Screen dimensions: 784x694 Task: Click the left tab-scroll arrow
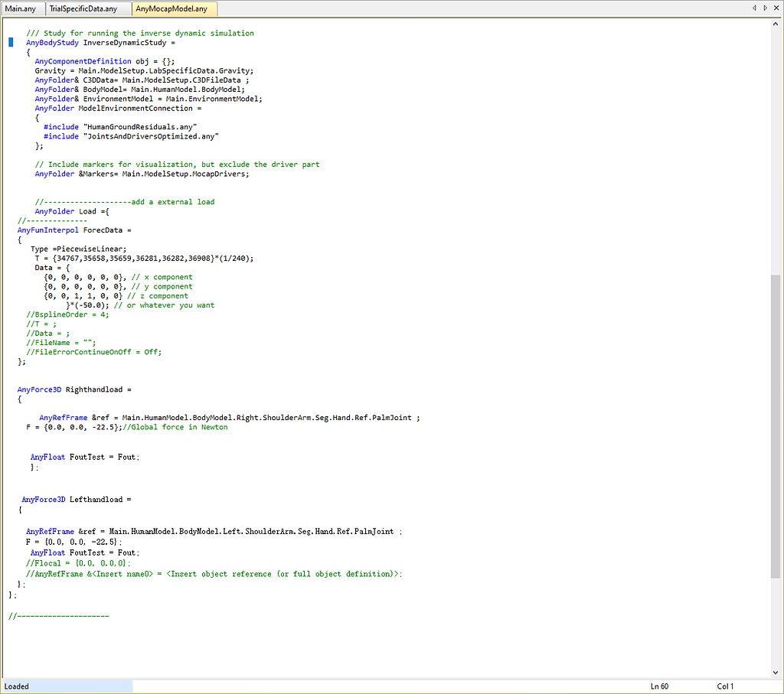click(x=753, y=8)
